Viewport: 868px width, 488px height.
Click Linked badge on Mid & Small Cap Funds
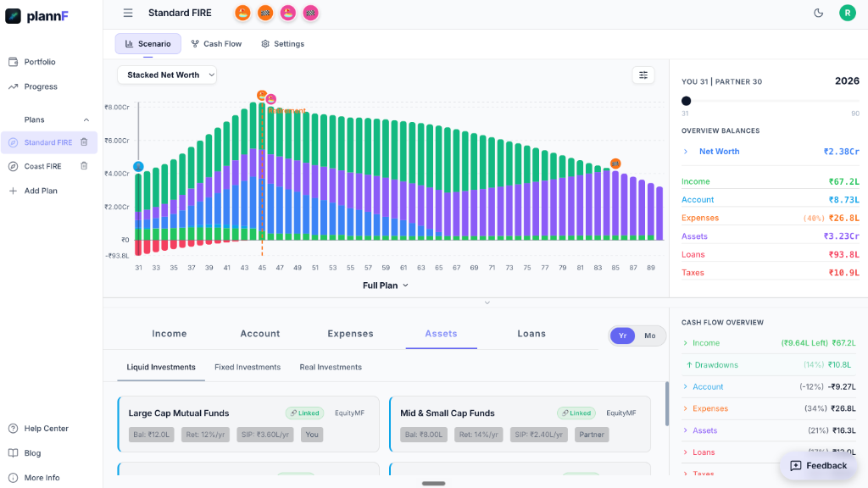(x=576, y=413)
